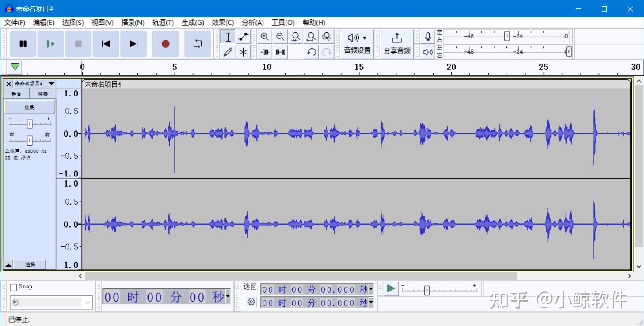Screen dimensions: 644x326
Task: Mute the track using 静音 button
Action: coord(16,93)
